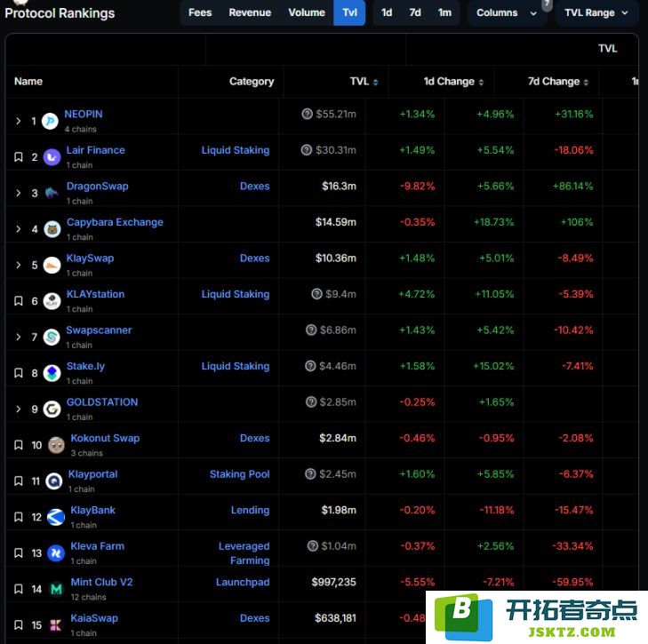
Task: Expand the KlaySwap row
Action: [x=18, y=265]
